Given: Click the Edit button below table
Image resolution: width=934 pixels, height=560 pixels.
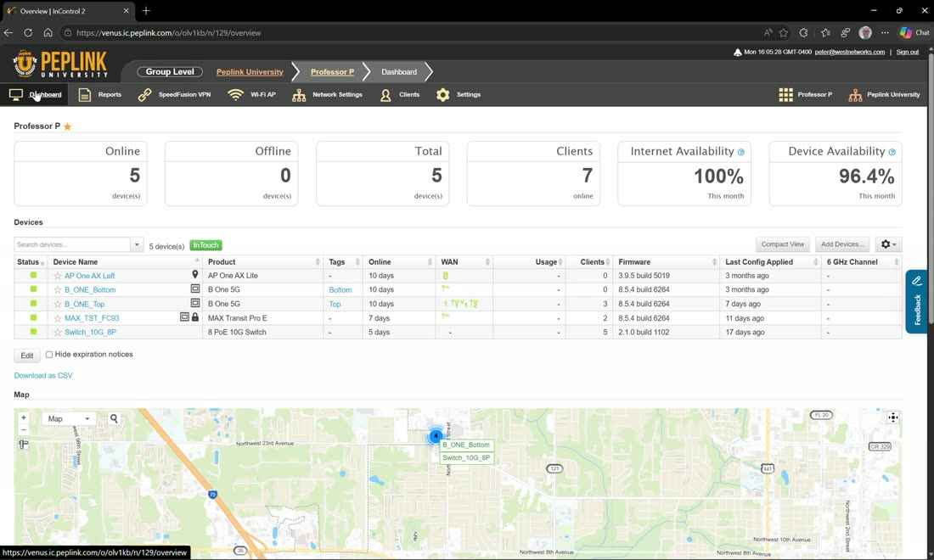Looking at the screenshot, I should pyautogui.click(x=27, y=356).
